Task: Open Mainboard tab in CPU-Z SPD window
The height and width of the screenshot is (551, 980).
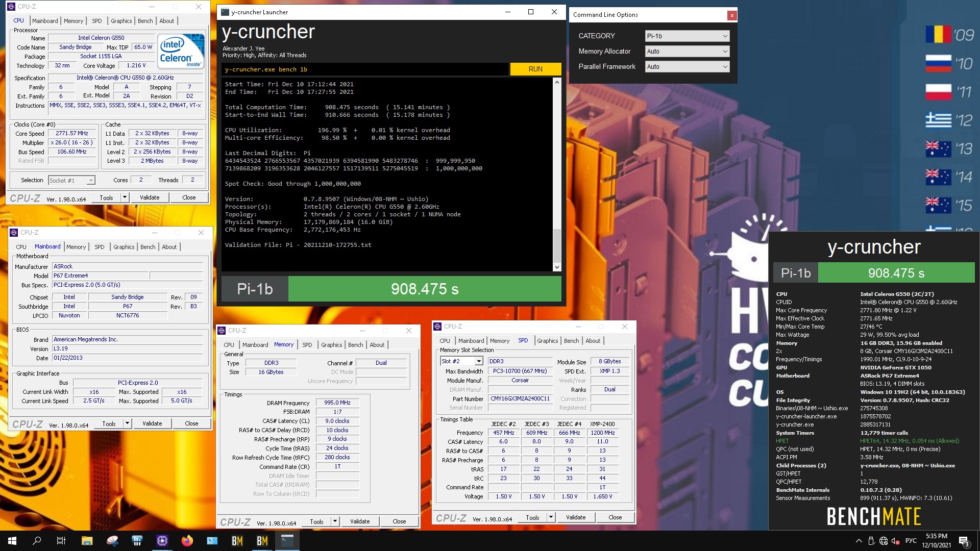Action: click(471, 341)
